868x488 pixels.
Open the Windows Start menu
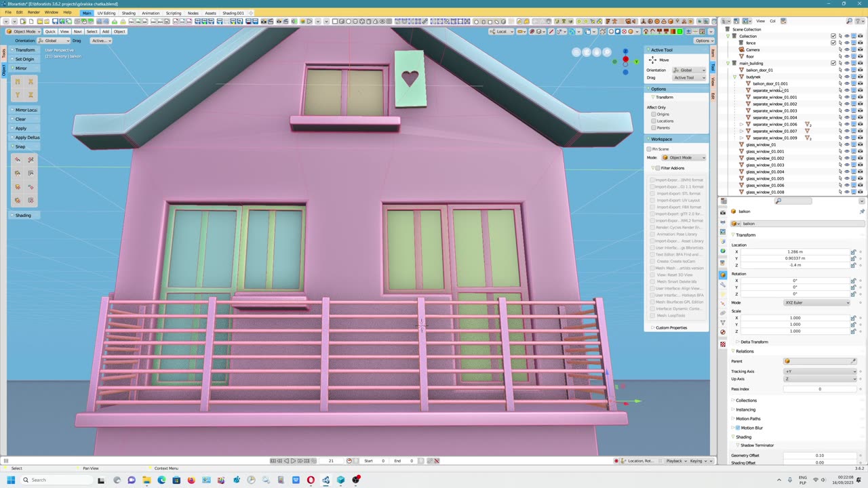tap(9, 480)
